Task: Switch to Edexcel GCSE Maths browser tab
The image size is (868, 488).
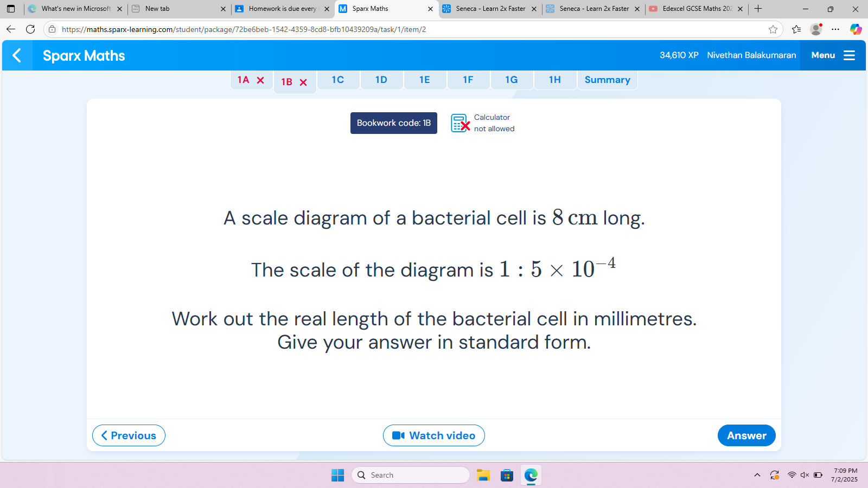Action: point(697,9)
